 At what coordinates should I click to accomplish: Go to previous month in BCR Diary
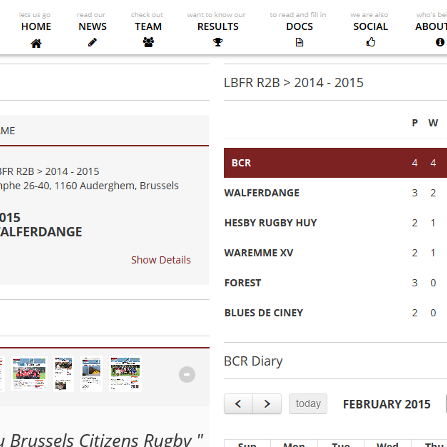click(x=238, y=404)
